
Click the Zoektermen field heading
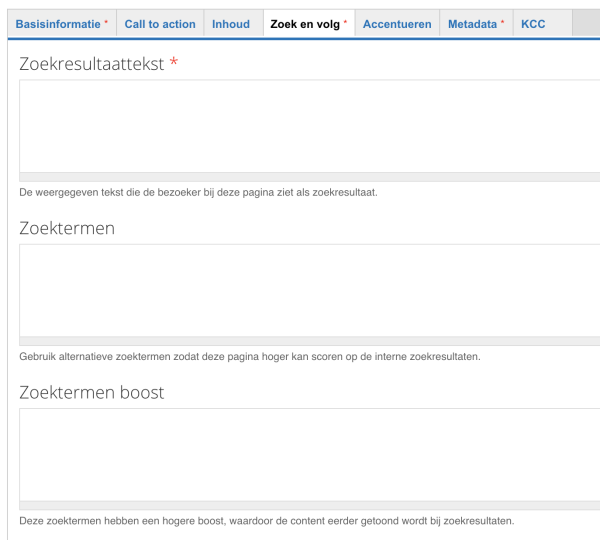(67, 227)
